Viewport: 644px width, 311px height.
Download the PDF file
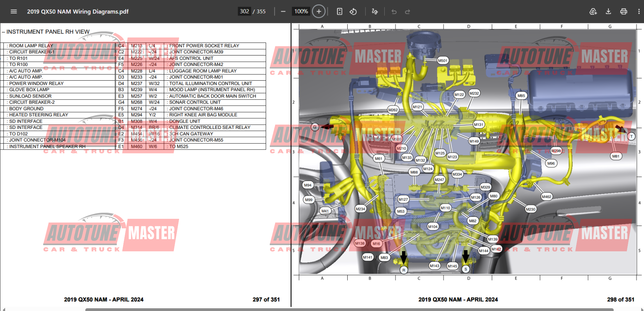point(608,11)
